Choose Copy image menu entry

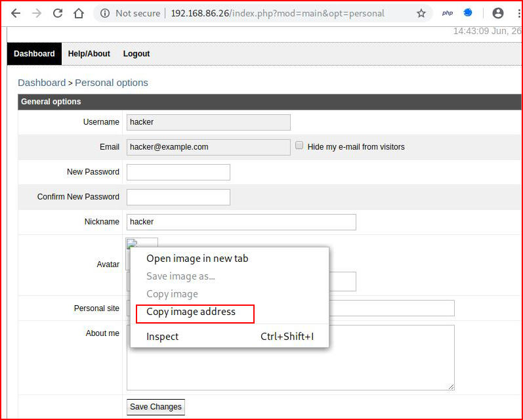172,294
